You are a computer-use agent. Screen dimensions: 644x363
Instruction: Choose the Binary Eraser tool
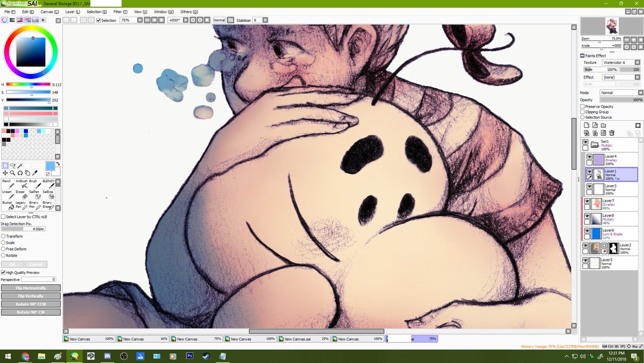coord(48,205)
